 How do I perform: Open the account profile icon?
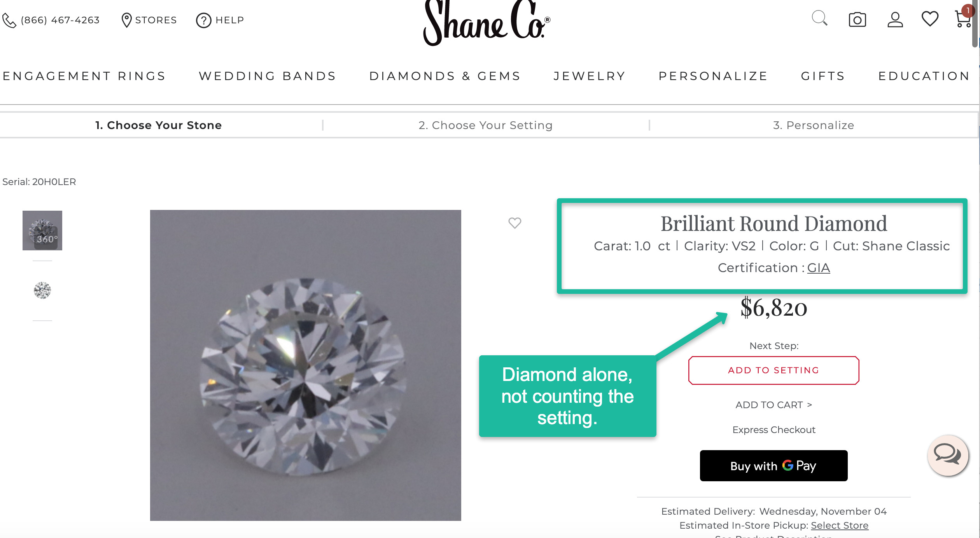pos(895,19)
